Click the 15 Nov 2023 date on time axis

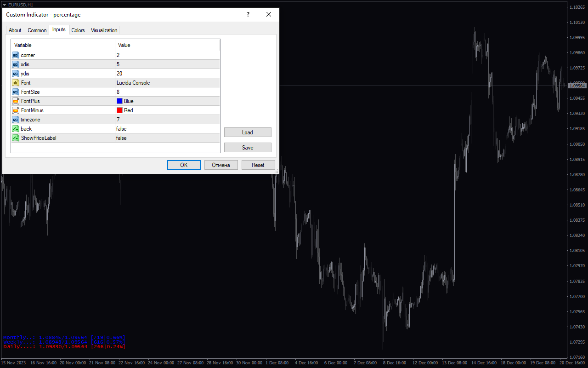[x=13, y=363]
